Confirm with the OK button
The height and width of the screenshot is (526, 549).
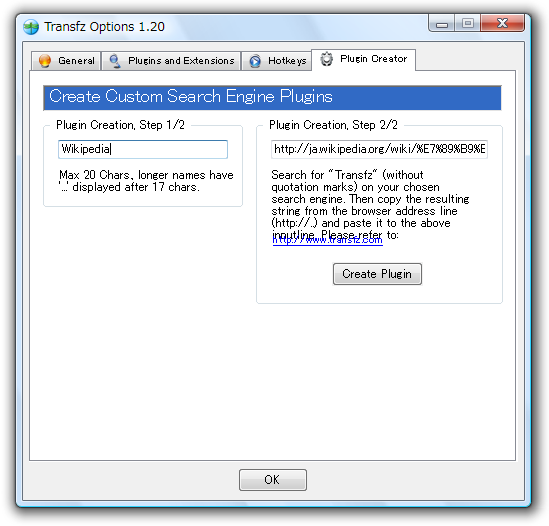pyautogui.click(x=273, y=480)
